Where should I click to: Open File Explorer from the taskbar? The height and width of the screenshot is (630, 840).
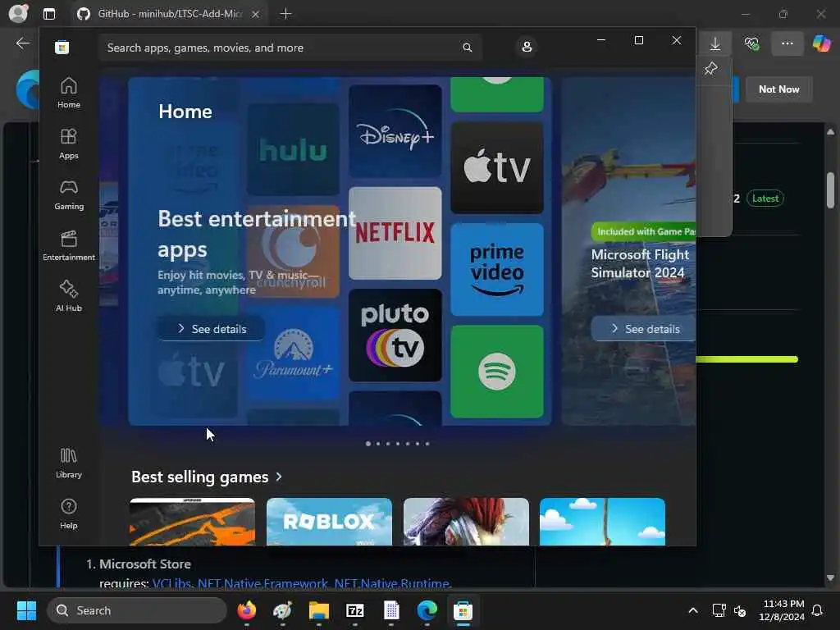(x=319, y=610)
